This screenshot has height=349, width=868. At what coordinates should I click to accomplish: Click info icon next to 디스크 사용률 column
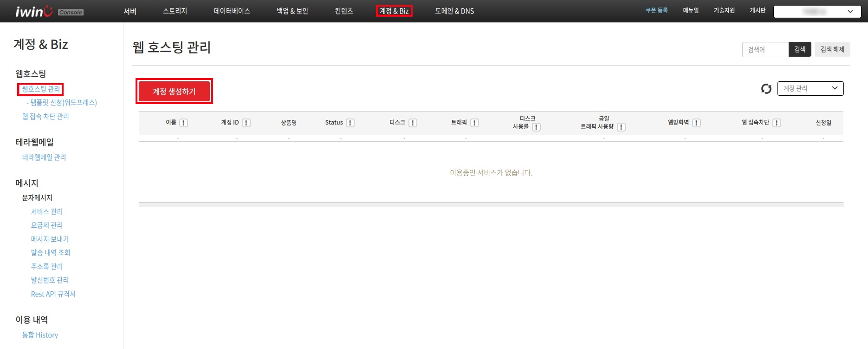pyautogui.click(x=536, y=127)
